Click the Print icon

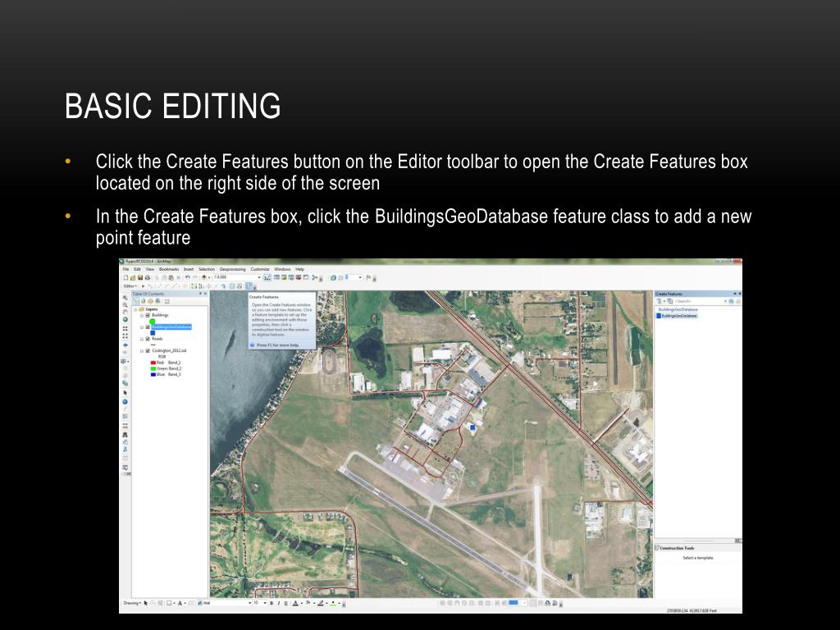click(x=148, y=277)
